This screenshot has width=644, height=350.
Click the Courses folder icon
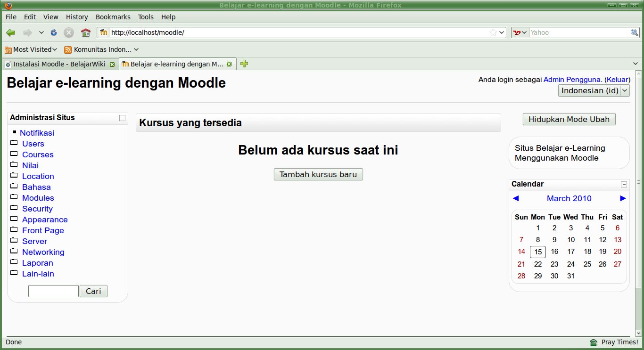(x=14, y=154)
